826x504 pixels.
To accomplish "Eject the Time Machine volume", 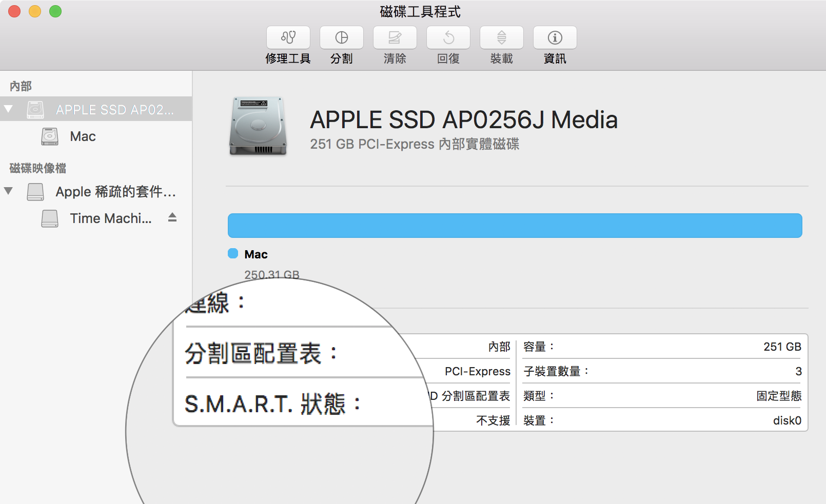I will (x=172, y=218).
